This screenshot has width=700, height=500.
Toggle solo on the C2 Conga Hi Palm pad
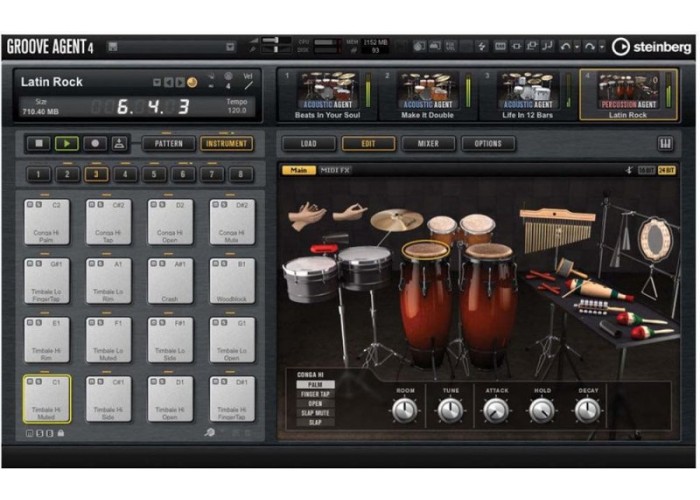(39, 204)
